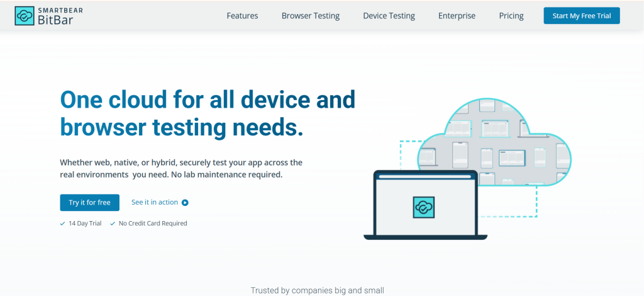Click the SmartBear BitBar wordmark text
The image size is (644, 296).
(x=59, y=16)
